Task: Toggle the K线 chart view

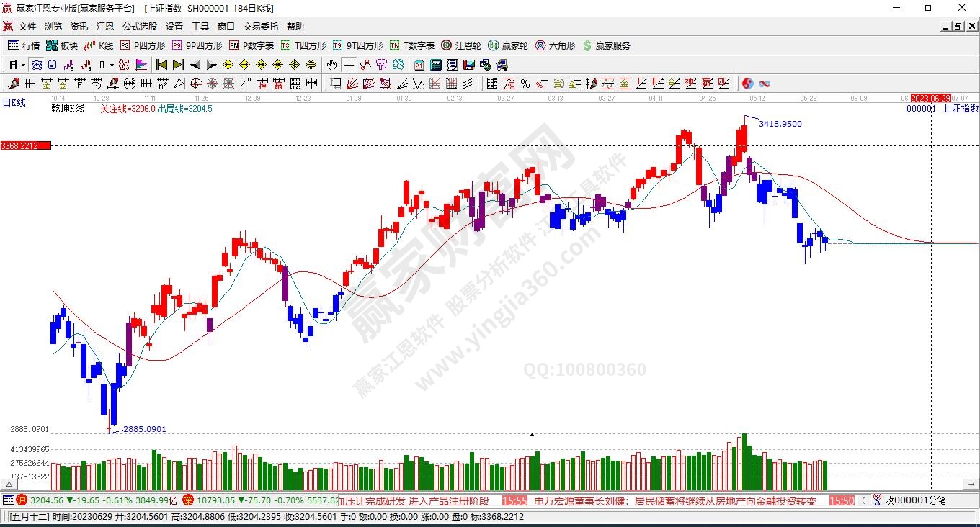Action: pyautogui.click(x=99, y=45)
